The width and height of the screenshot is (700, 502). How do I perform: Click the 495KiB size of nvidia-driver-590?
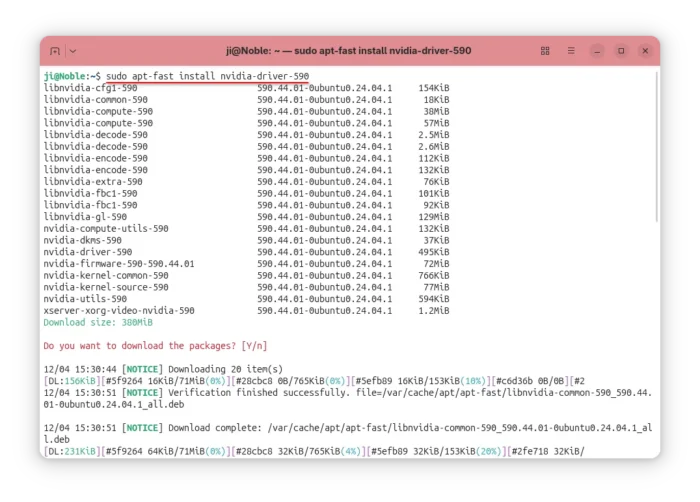pos(433,252)
